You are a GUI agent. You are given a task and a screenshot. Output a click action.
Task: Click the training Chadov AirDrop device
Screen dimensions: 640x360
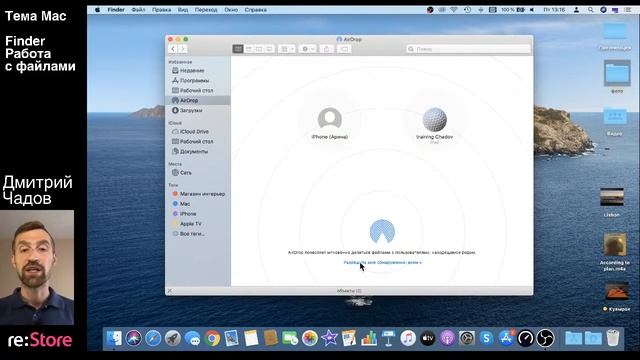[x=434, y=124]
